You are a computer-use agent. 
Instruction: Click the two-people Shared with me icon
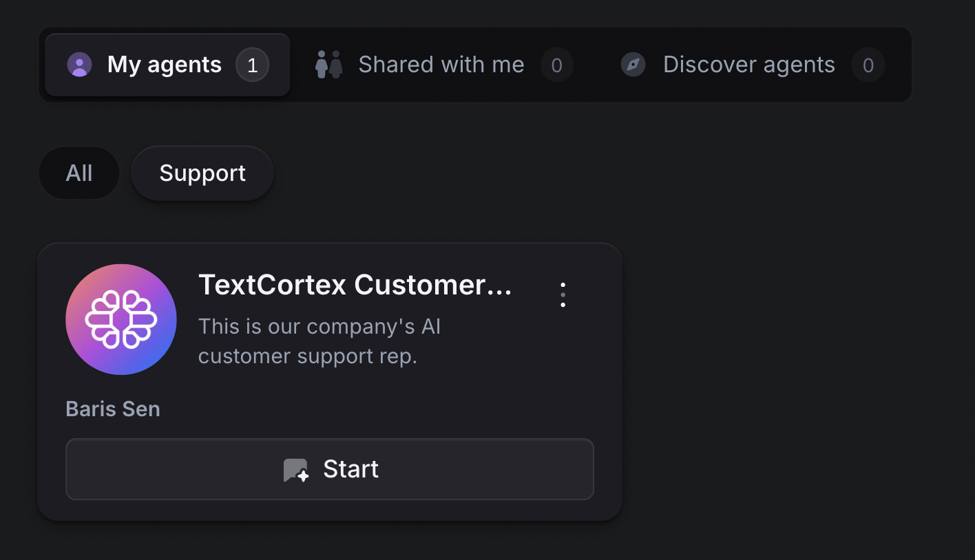[x=329, y=65]
